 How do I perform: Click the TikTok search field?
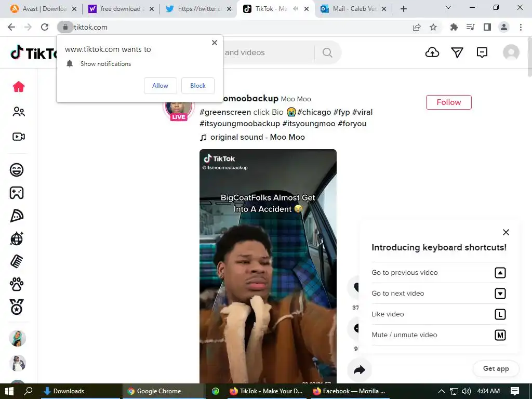pos(268,52)
